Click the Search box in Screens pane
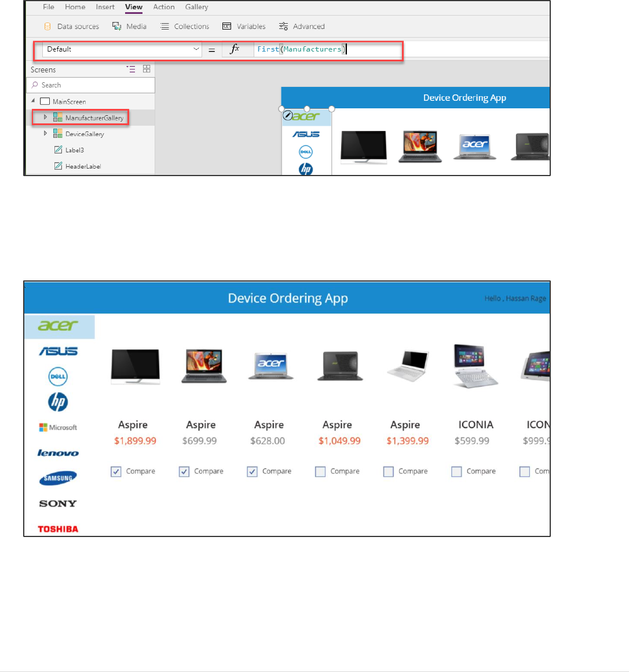Image resolution: width=629 pixels, height=672 pixels. pyautogui.click(x=91, y=85)
